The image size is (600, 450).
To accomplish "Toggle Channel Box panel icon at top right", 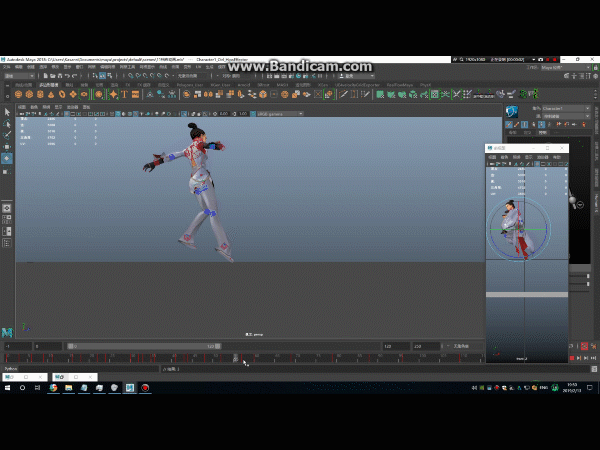I will [x=595, y=76].
